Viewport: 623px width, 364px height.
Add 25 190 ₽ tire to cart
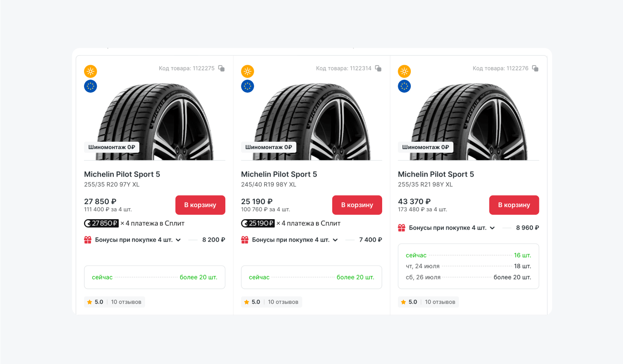(x=357, y=205)
